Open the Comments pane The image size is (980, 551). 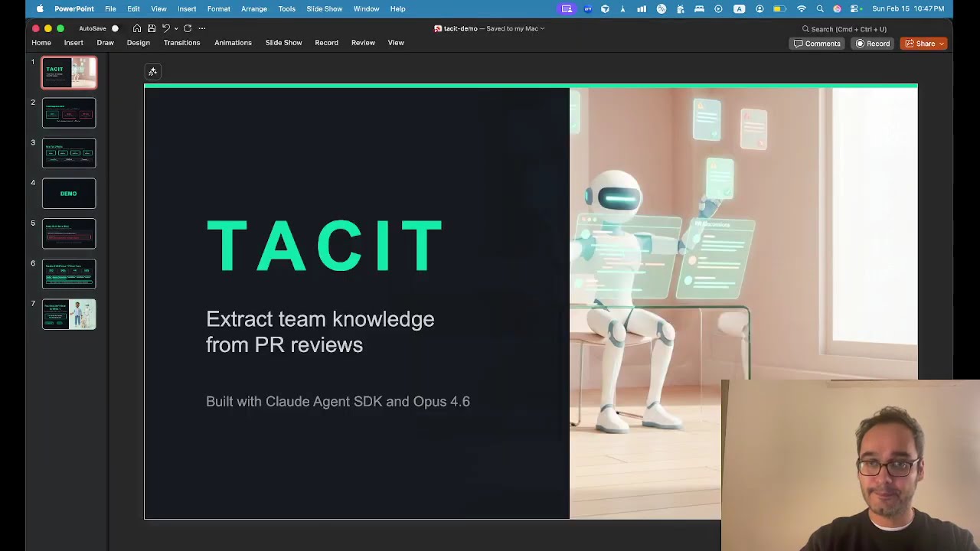click(x=817, y=44)
